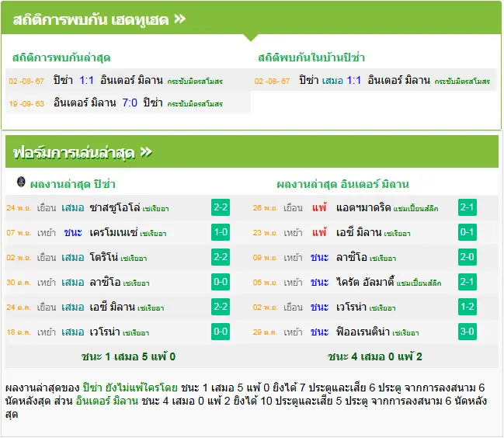Click the 2-1 score badge for แอตฯมาดริด
This screenshot has width=504, height=438.
pos(468,207)
